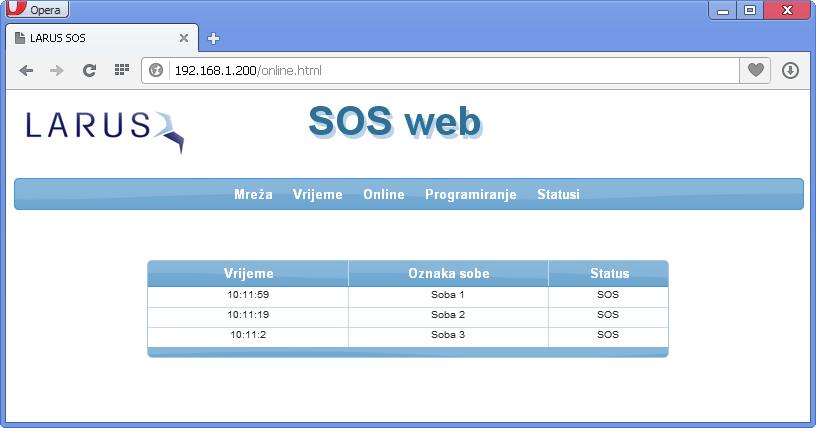Click the browser back arrow button
The width and height of the screenshot is (816, 428).
26,70
